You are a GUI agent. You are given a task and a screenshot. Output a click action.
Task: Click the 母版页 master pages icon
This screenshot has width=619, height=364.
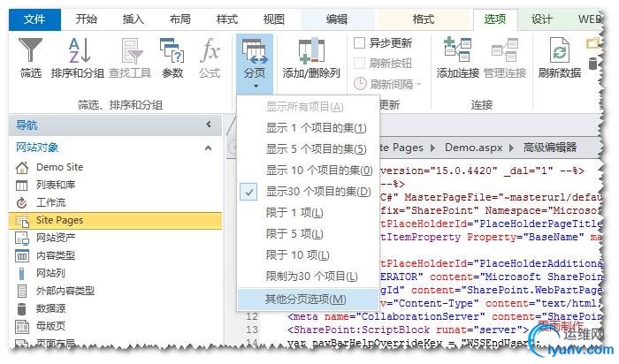22,327
